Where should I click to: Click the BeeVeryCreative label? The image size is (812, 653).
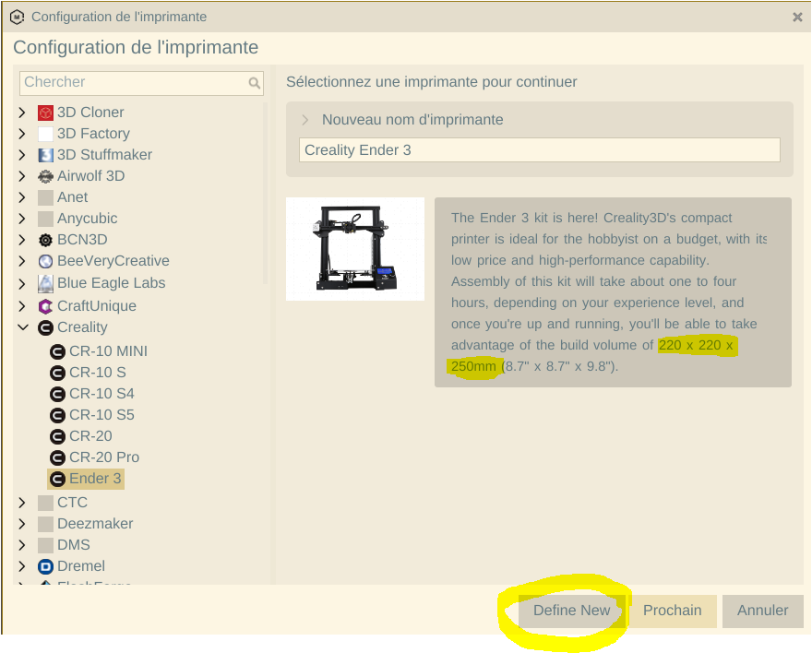pyautogui.click(x=113, y=261)
